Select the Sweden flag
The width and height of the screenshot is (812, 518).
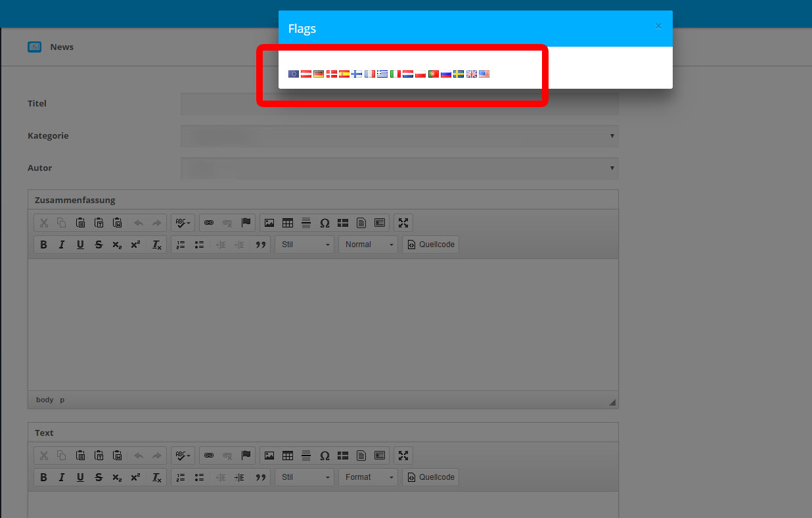(x=459, y=74)
